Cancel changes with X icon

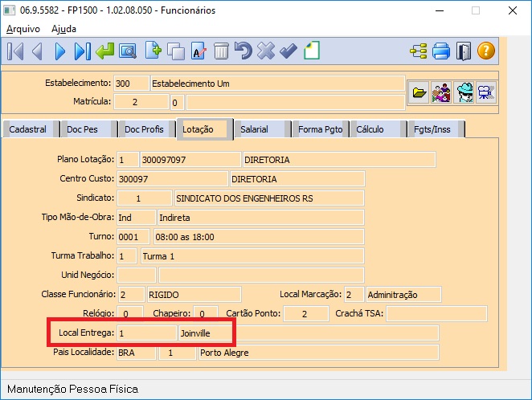[266, 51]
